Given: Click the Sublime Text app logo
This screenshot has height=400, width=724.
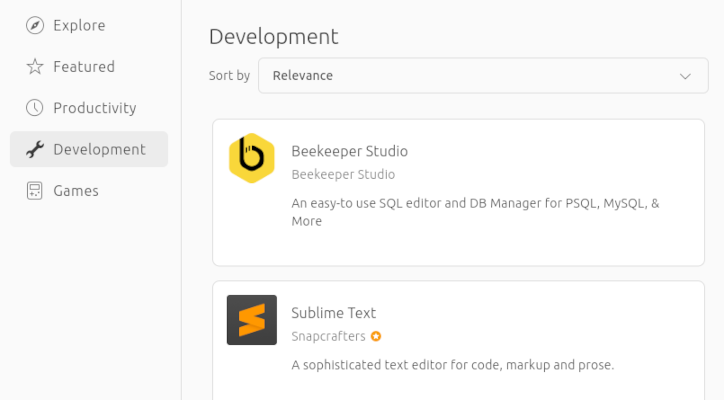Looking at the screenshot, I should click(251, 320).
